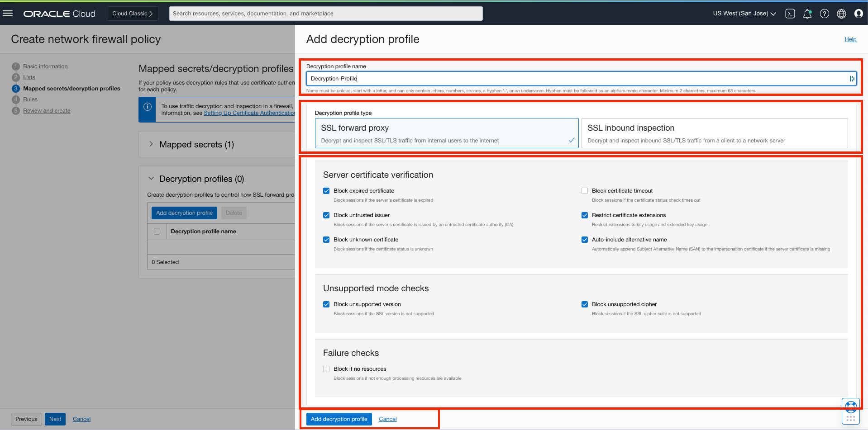The image size is (868, 430).
Task: Open the Setting Up Certificate Authentication link
Action: (249, 113)
